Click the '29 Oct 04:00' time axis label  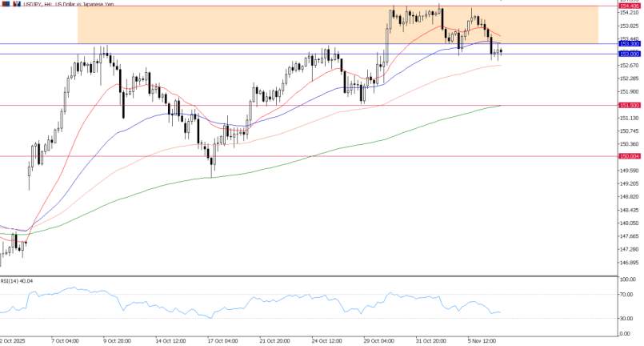click(x=379, y=341)
